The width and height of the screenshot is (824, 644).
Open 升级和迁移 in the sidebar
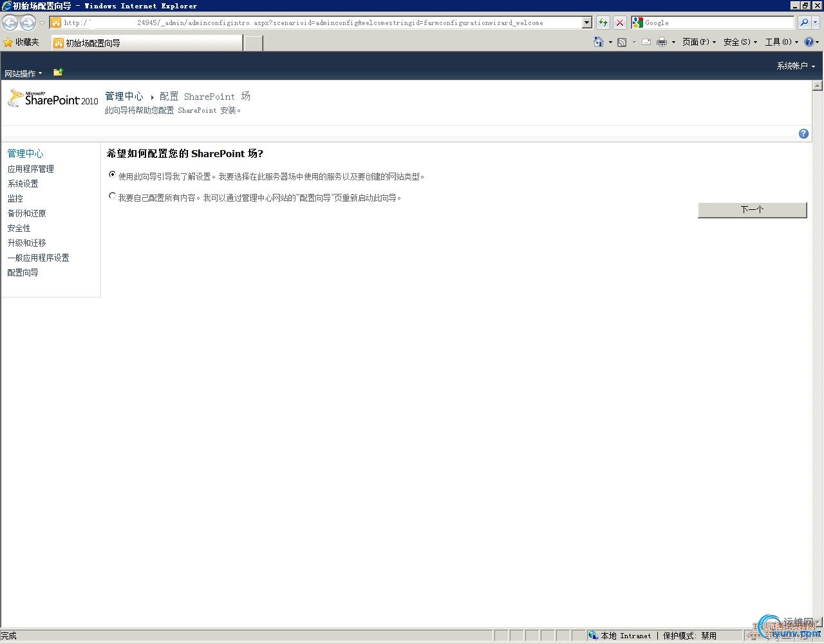tap(26, 243)
